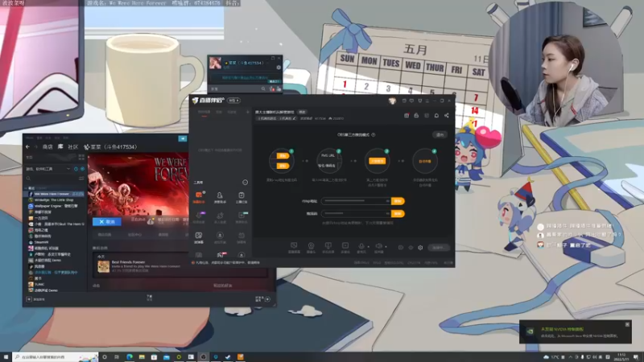Mute the microphone icon in the bottom toolbar
Image resolution: width=644 pixels, height=362 pixels.
pyautogui.click(x=361, y=248)
